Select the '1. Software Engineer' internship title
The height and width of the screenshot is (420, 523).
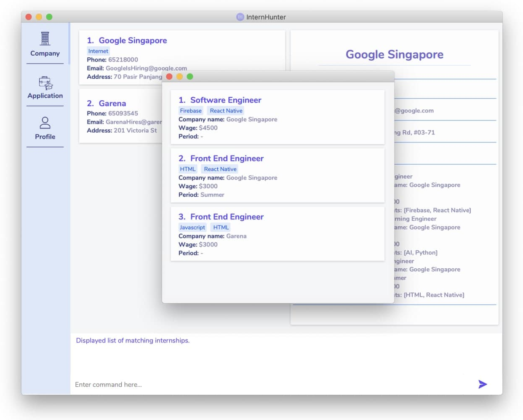click(220, 100)
